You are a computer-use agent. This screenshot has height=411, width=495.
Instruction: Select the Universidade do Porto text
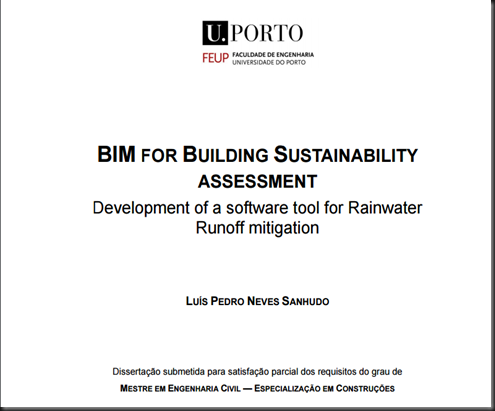269,62
